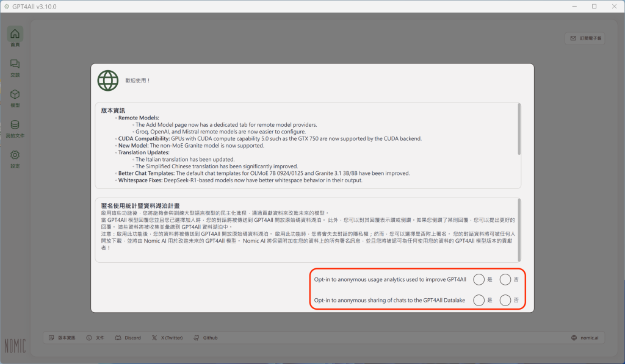Open 我的文件 local documents
Screen dimensions: 625x364
[x=15, y=128]
